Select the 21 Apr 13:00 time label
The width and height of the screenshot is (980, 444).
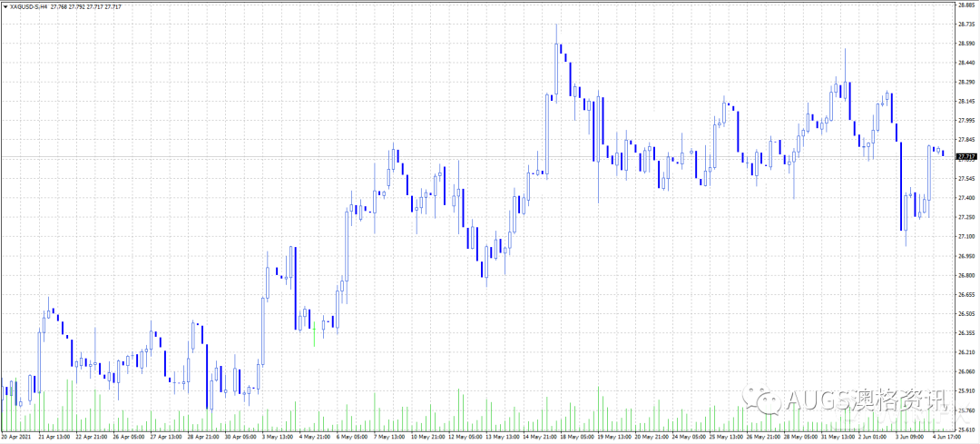54,437
